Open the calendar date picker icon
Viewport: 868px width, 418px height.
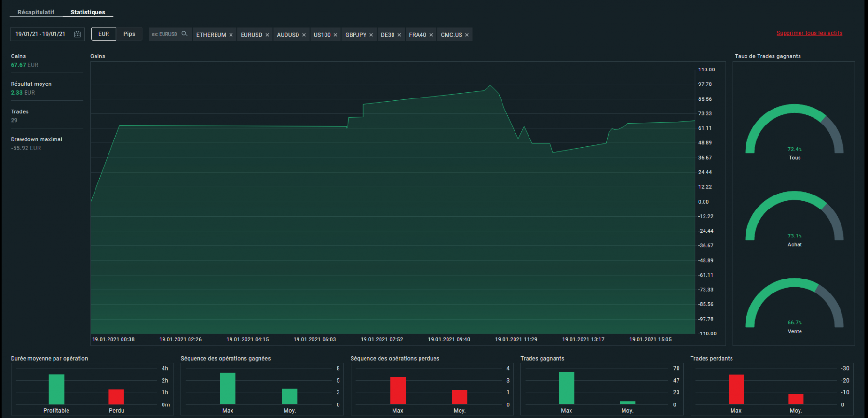(77, 34)
